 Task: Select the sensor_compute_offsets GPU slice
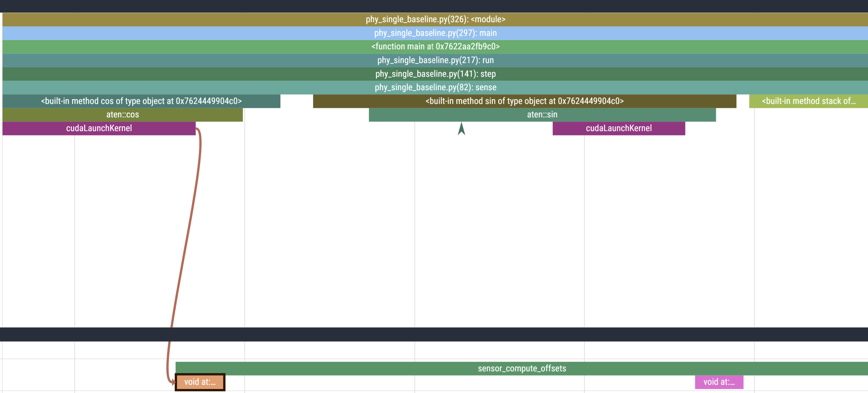coord(522,368)
